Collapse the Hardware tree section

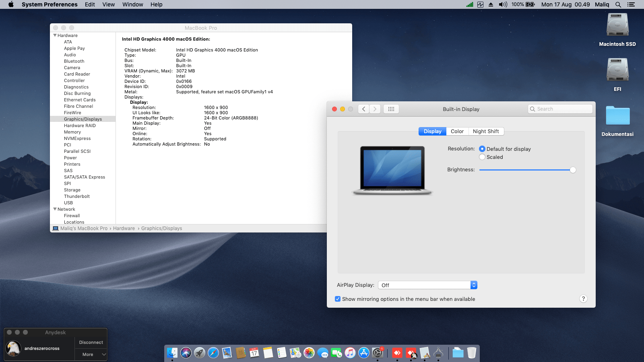tap(55, 35)
